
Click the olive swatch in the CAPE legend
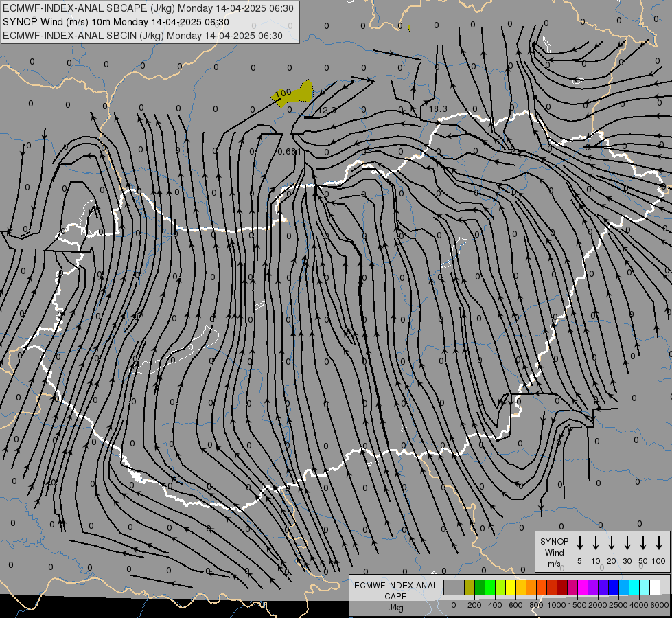click(470, 588)
